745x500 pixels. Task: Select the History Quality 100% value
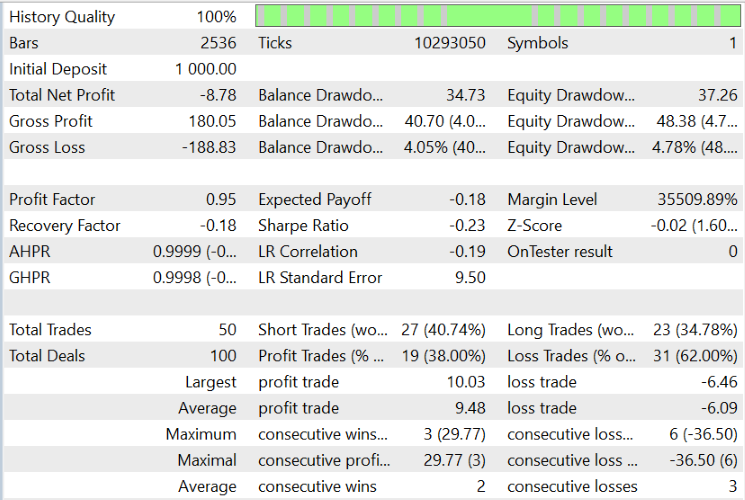(216, 17)
